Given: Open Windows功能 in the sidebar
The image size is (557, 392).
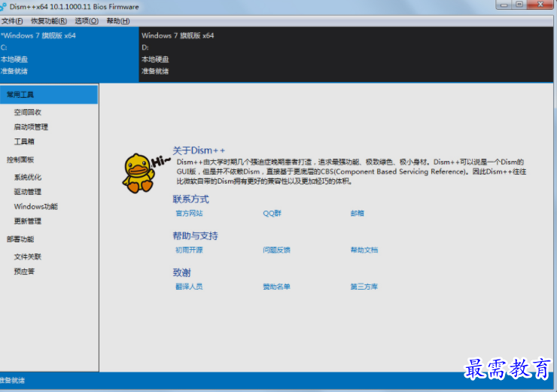Looking at the screenshot, I should point(36,206).
